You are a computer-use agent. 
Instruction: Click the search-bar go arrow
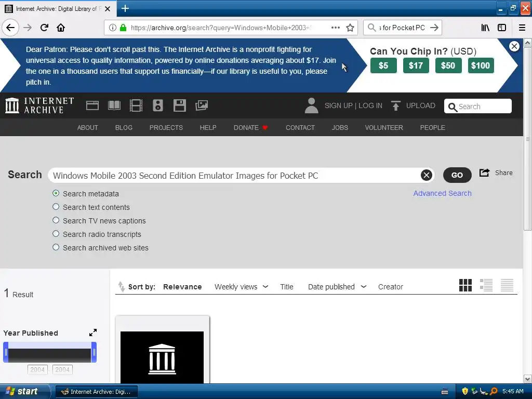(x=434, y=28)
